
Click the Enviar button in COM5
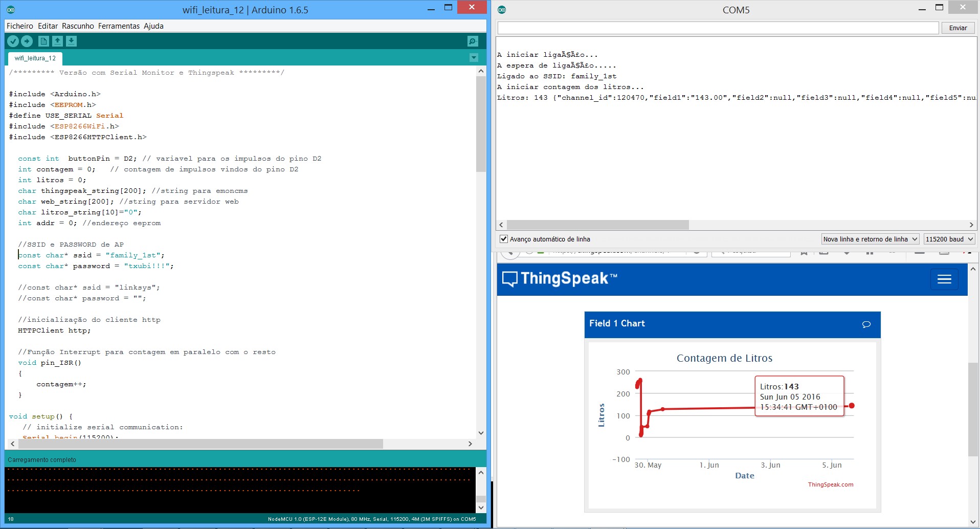point(958,28)
